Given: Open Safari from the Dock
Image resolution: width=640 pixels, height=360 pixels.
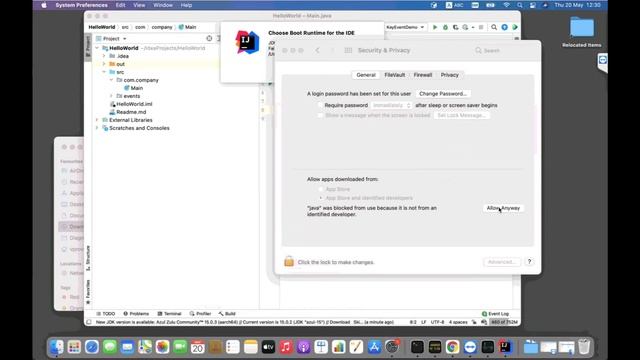Looking at the screenshot, I should click(x=92, y=347).
